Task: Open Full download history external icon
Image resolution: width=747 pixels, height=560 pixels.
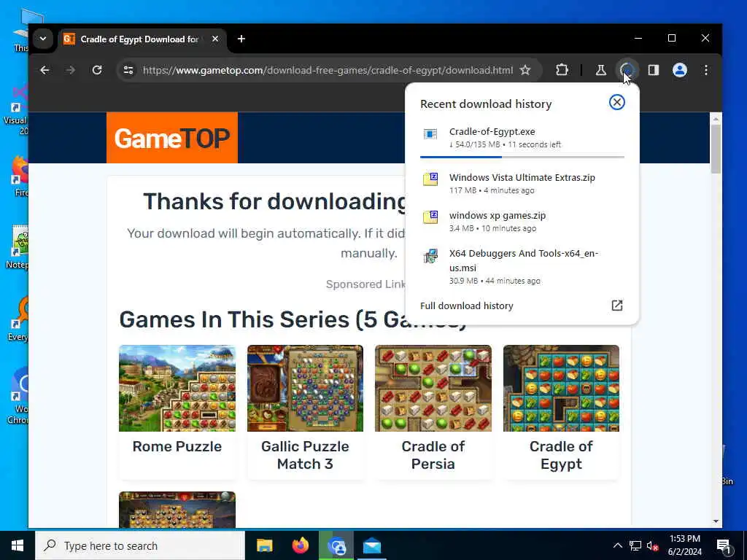Action: point(617,306)
